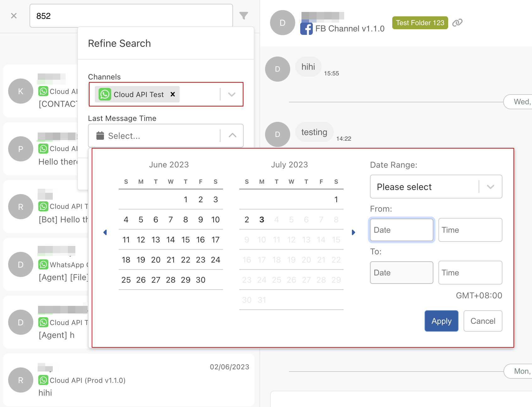This screenshot has width=532, height=407.
Task: Remove the Cloud API Test channel tag
Action: pyautogui.click(x=172, y=94)
